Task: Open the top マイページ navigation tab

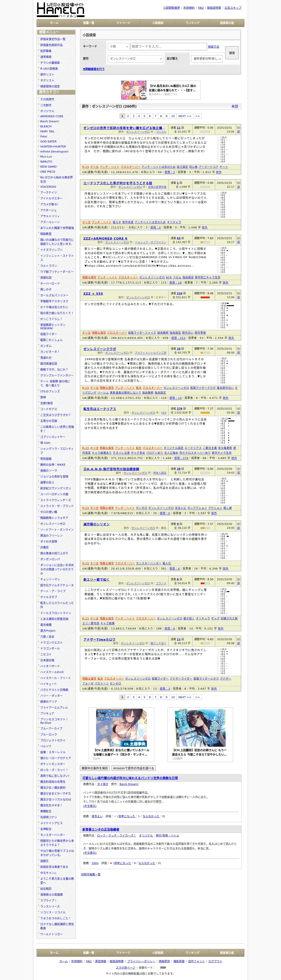Action: pos(123,23)
